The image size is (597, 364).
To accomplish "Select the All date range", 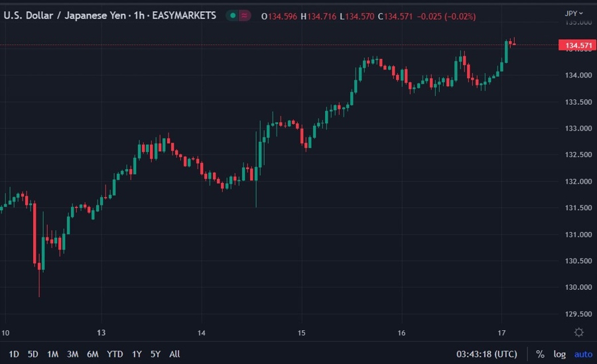I will 174,354.
